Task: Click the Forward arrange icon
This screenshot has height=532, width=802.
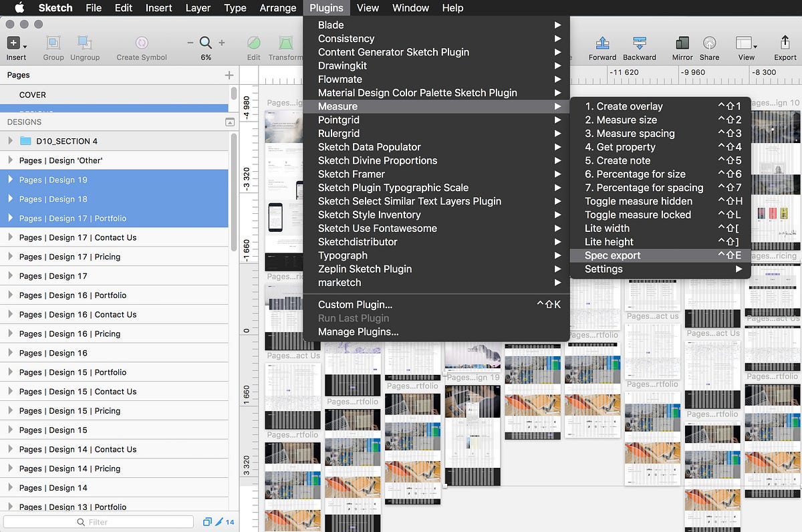Action: tap(602, 43)
